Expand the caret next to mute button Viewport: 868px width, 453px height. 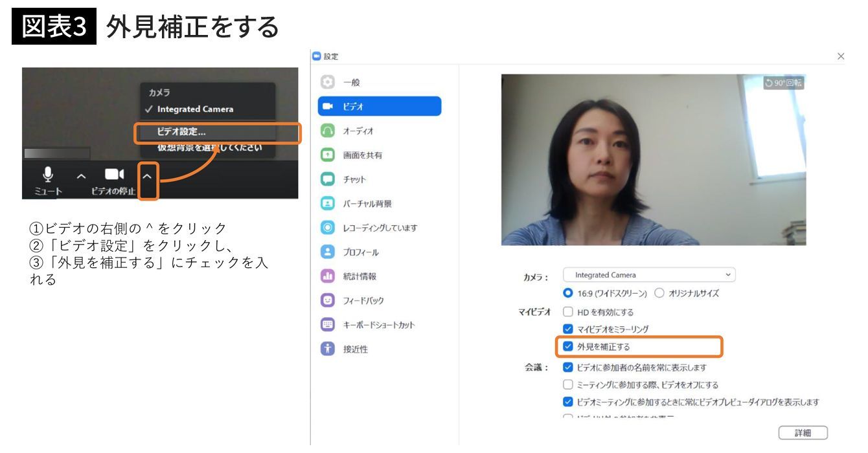click(81, 175)
